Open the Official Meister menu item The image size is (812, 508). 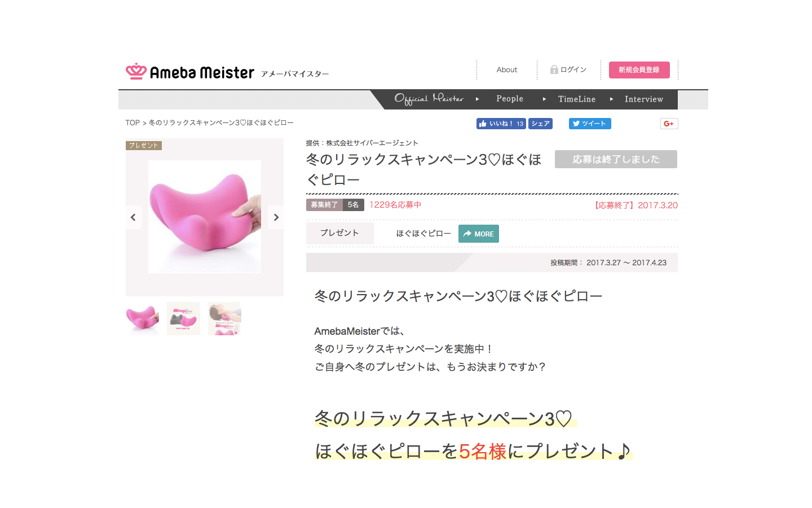429,99
